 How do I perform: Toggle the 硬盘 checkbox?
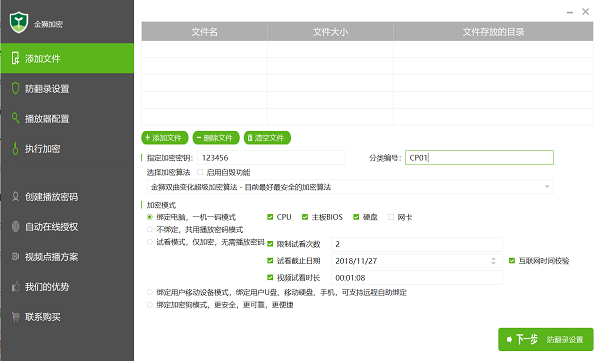click(356, 217)
